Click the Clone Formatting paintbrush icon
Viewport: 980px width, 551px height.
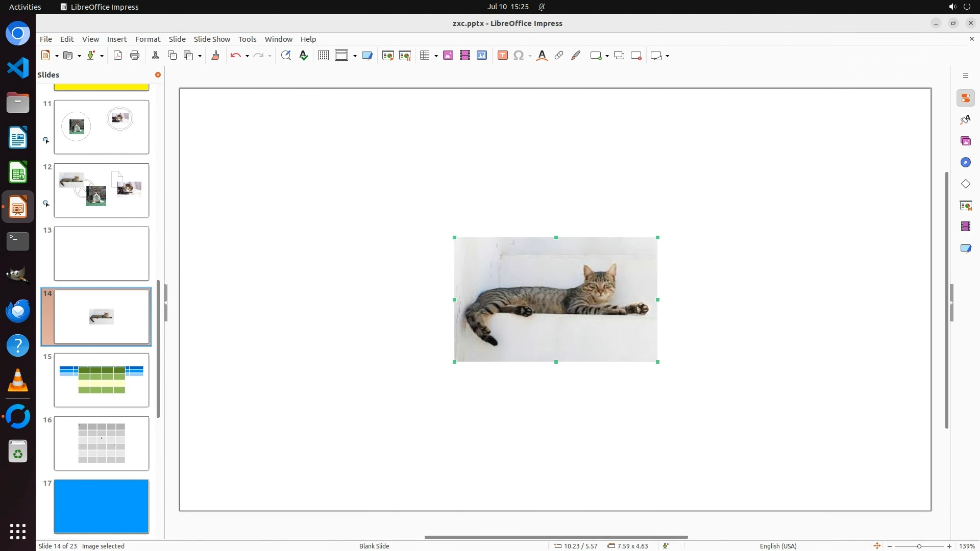click(215, 56)
